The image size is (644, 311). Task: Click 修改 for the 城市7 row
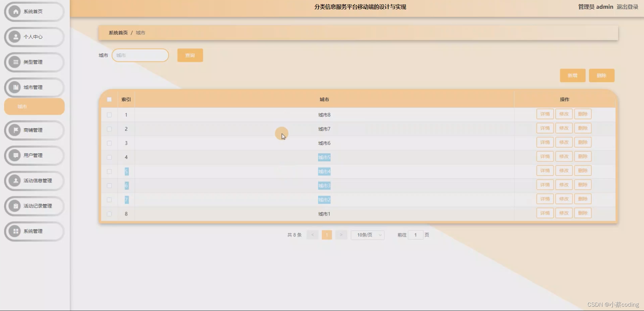click(x=564, y=128)
